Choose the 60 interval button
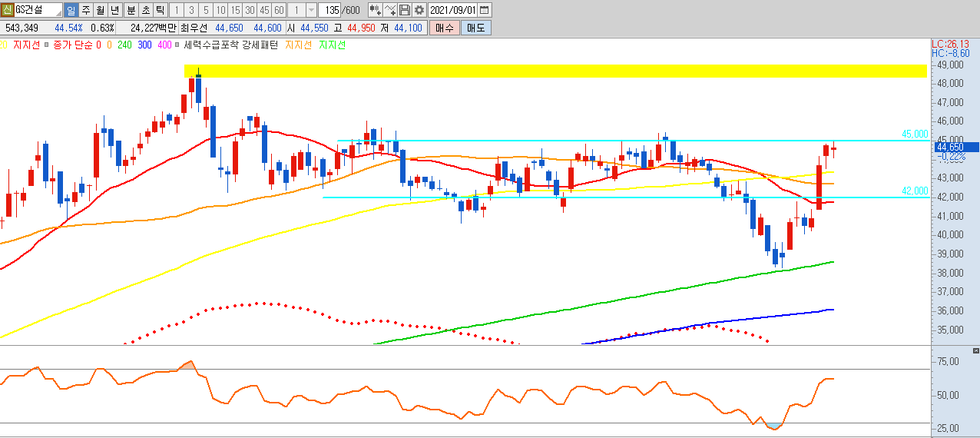Image resolution: width=980 pixels, height=438 pixels. (279, 10)
